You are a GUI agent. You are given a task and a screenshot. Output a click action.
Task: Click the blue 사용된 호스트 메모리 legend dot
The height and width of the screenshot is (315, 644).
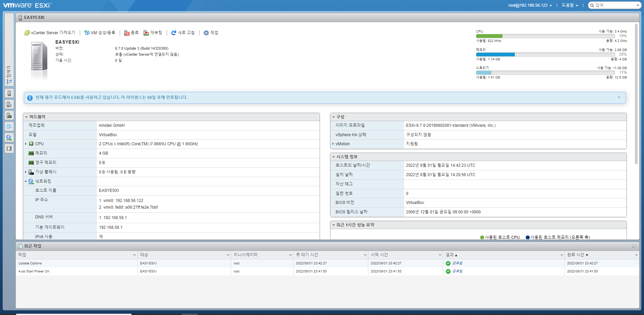(528, 238)
